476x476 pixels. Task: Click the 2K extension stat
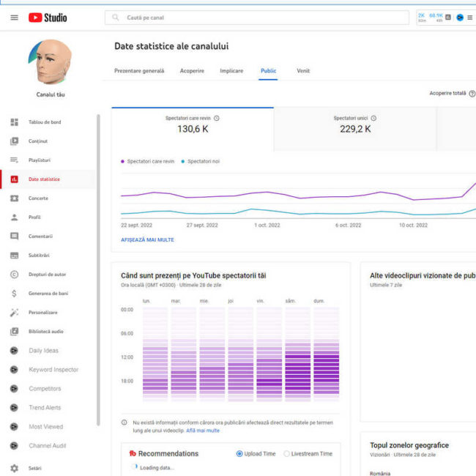[422, 18]
